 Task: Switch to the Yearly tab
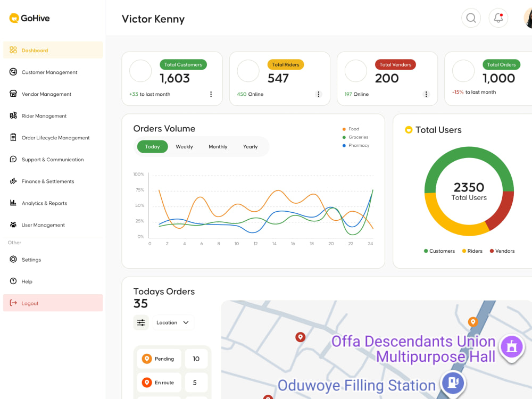(251, 147)
